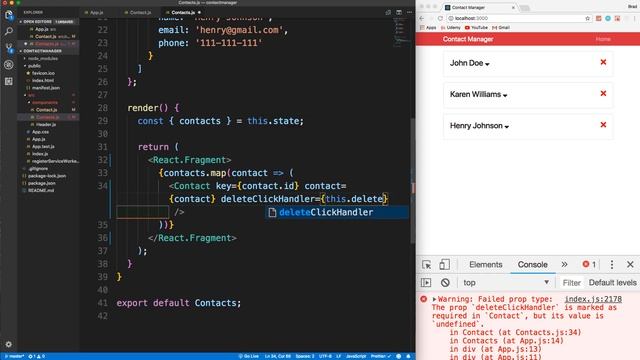Open the console context dropdown showing top
640x360 pixels.
[506, 282]
